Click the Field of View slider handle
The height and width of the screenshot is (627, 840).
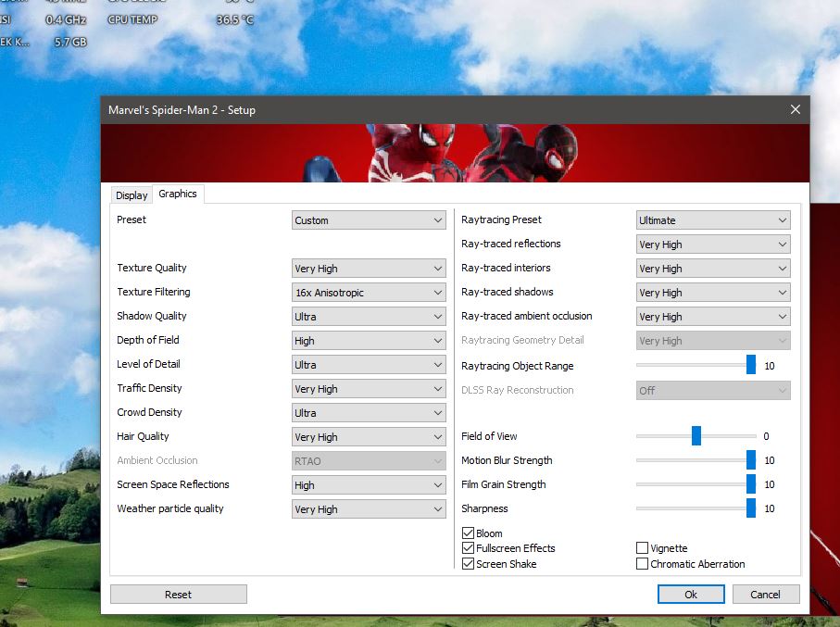click(696, 435)
